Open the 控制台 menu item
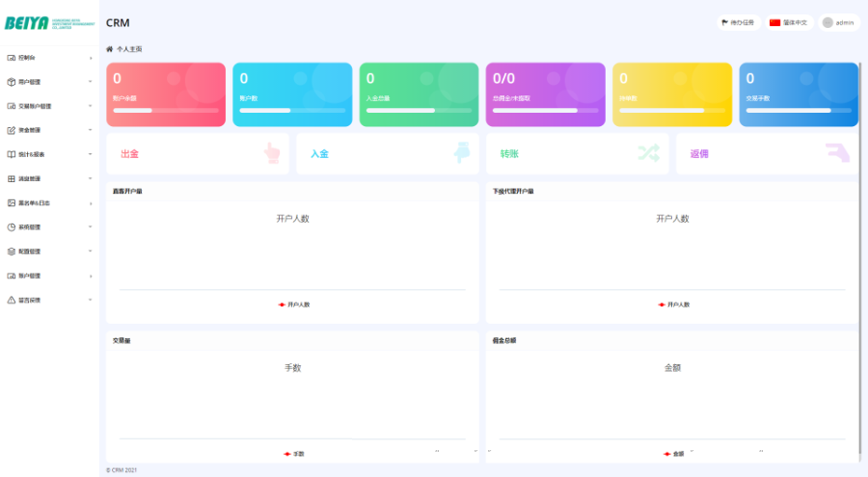Image resolution: width=868 pixels, height=477 pixels. [x=48, y=58]
